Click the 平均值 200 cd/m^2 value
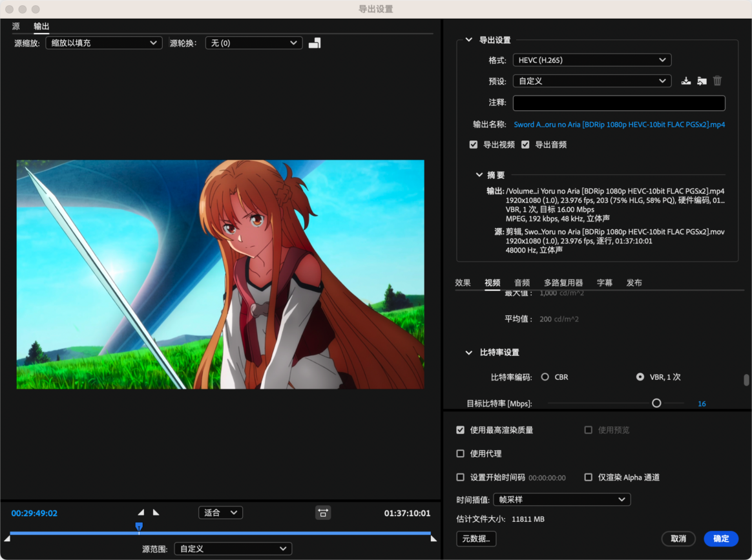Viewport: 752px width, 560px height. click(x=559, y=319)
